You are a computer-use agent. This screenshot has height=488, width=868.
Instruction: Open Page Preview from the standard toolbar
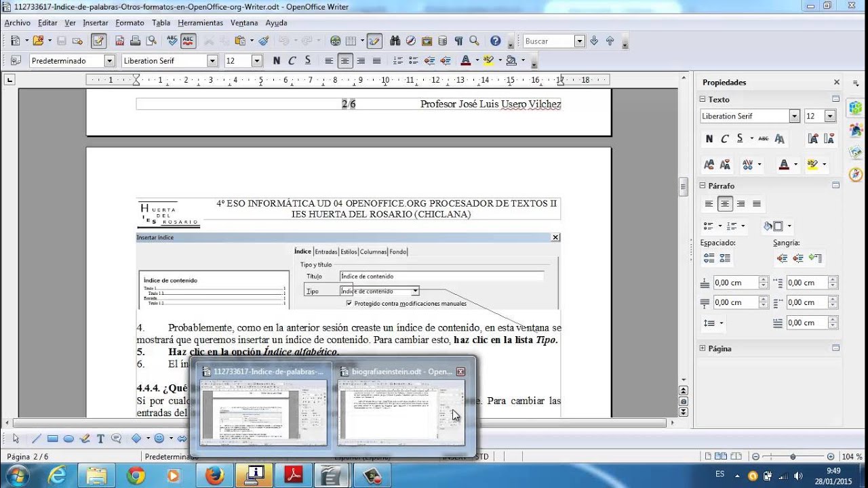(x=151, y=41)
